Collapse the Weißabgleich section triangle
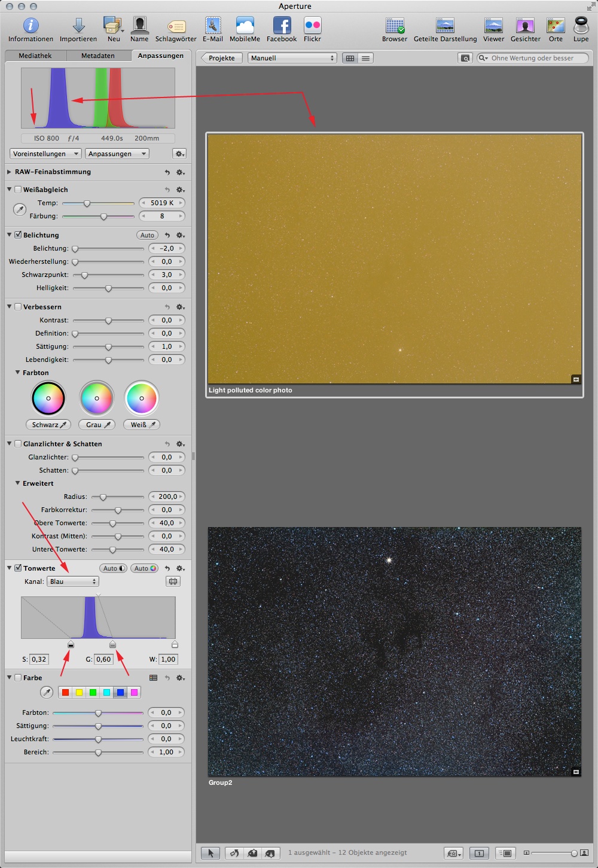598x868 pixels. (9, 189)
